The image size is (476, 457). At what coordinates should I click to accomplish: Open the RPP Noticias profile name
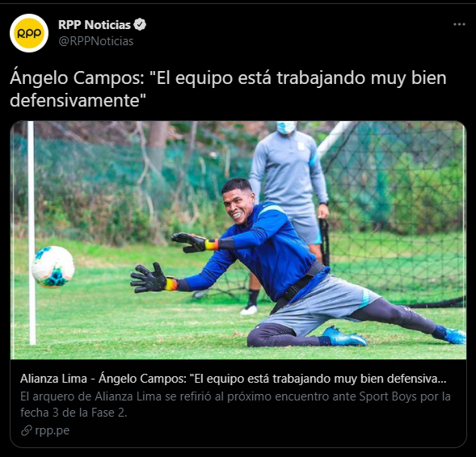[94, 25]
